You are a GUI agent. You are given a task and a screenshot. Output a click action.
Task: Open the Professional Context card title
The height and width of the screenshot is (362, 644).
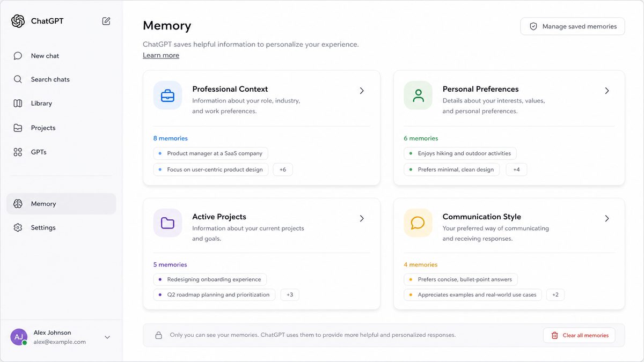(x=230, y=89)
